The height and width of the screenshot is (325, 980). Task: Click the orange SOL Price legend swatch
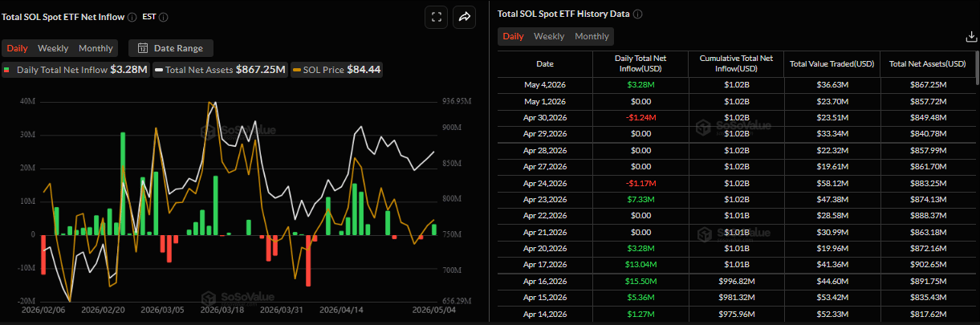pos(296,71)
